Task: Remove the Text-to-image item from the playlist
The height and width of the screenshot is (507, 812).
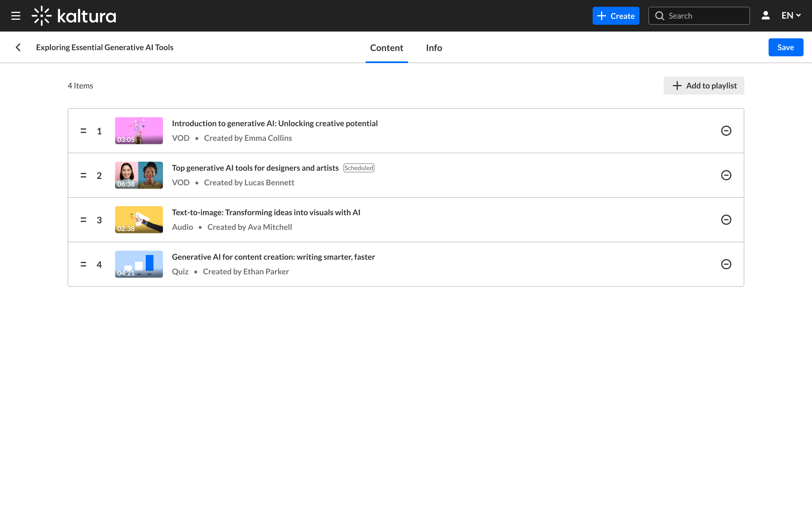Action: pos(726,220)
